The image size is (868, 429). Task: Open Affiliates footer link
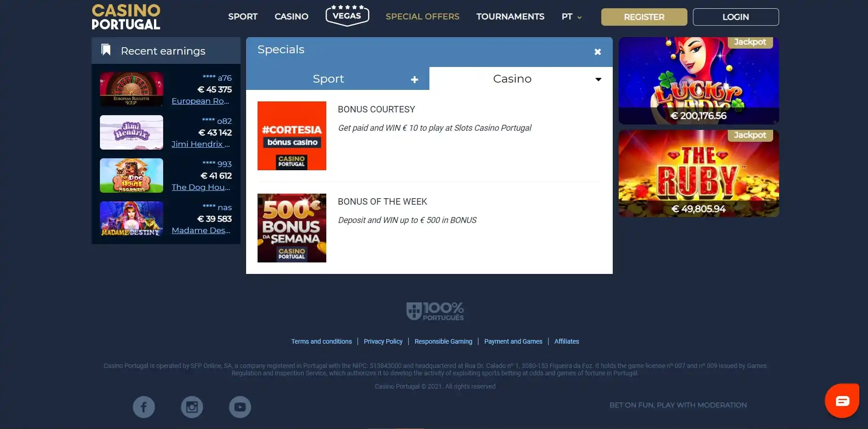tap(566, 341)
